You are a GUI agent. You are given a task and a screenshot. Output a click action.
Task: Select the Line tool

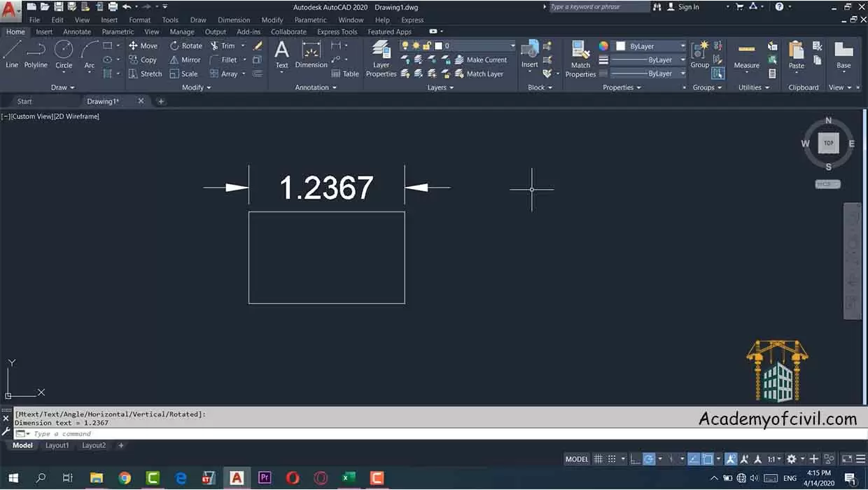(12, 55)
